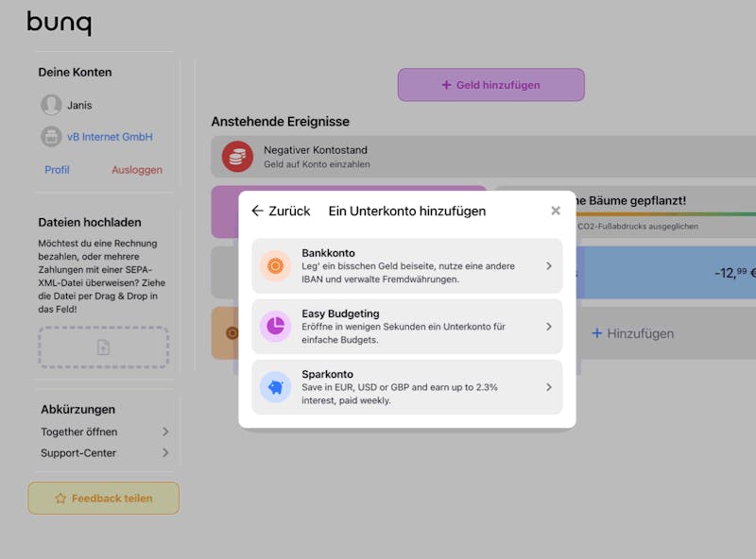This screenshot has height=559, width=756.
Task: Click the file upload drop zone
Action: (103, 347)
